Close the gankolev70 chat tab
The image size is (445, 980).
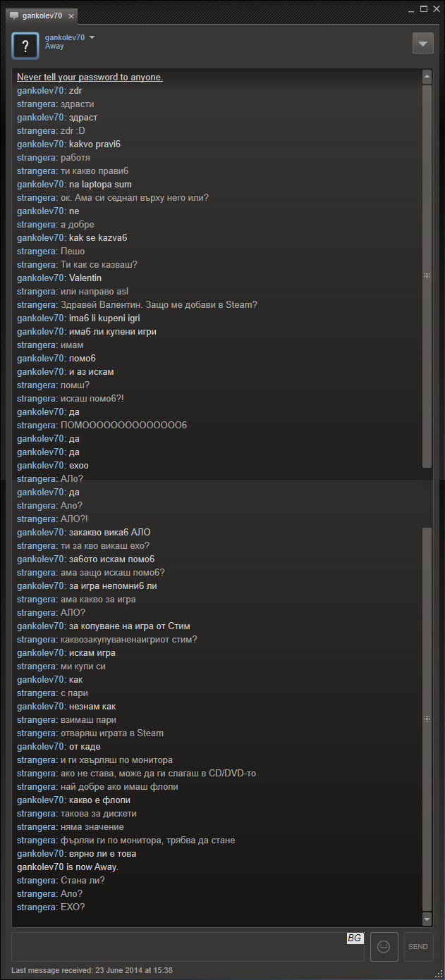click(x=71, y=15)
